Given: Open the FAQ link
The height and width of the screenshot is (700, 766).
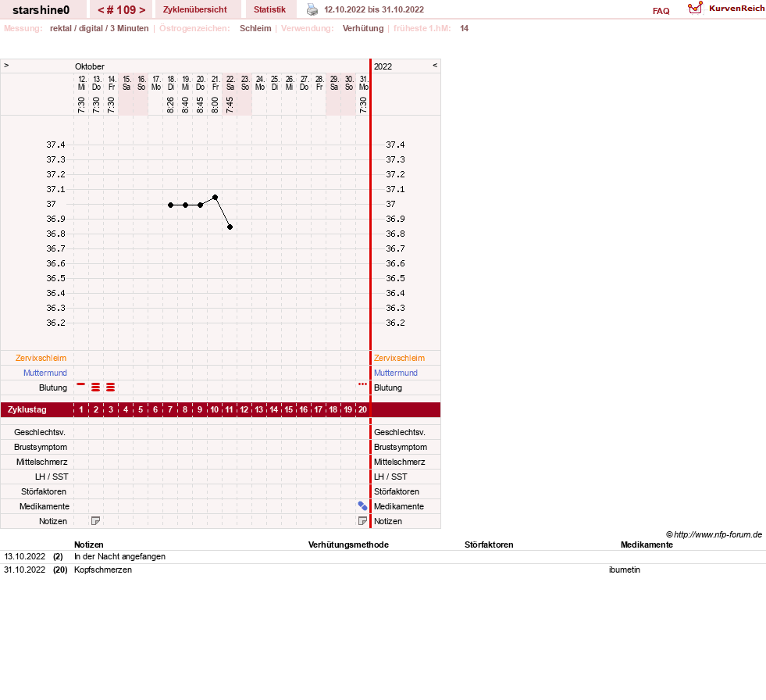Looking at the screenshot, I should point(661,11).
